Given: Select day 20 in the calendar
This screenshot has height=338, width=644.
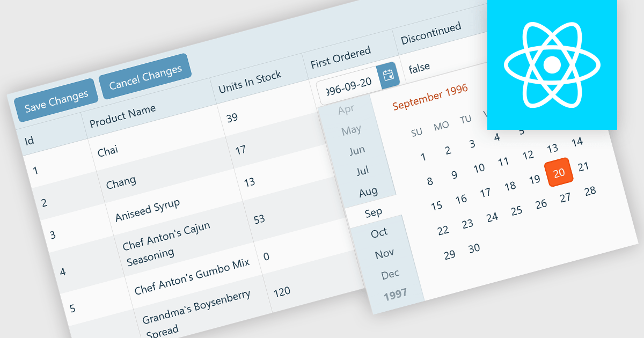Looking at the screenshot, I should tap(559, 172).
